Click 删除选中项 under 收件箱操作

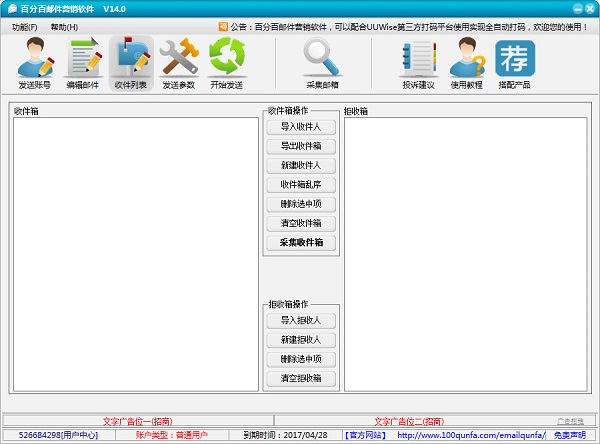coord(301,204)
